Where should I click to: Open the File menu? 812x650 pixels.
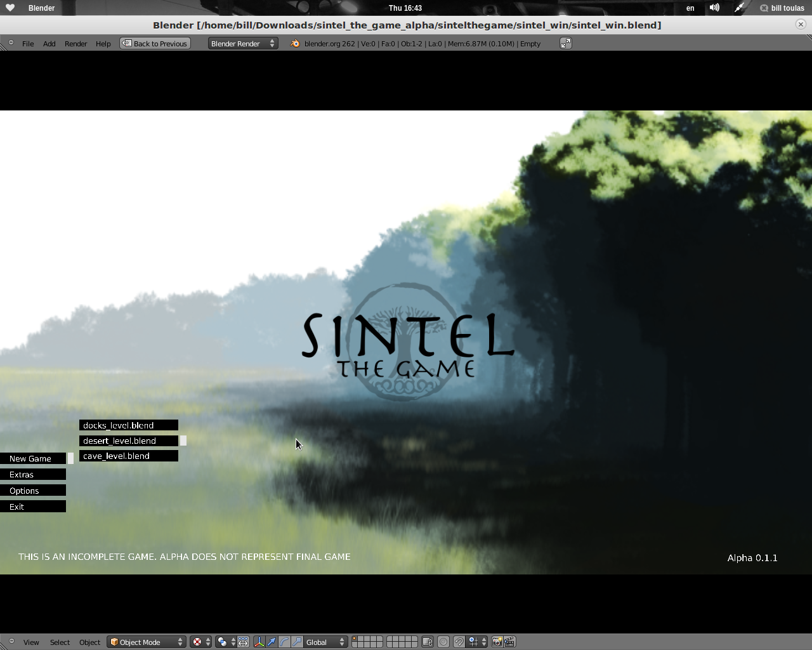[x=28, y=44]
